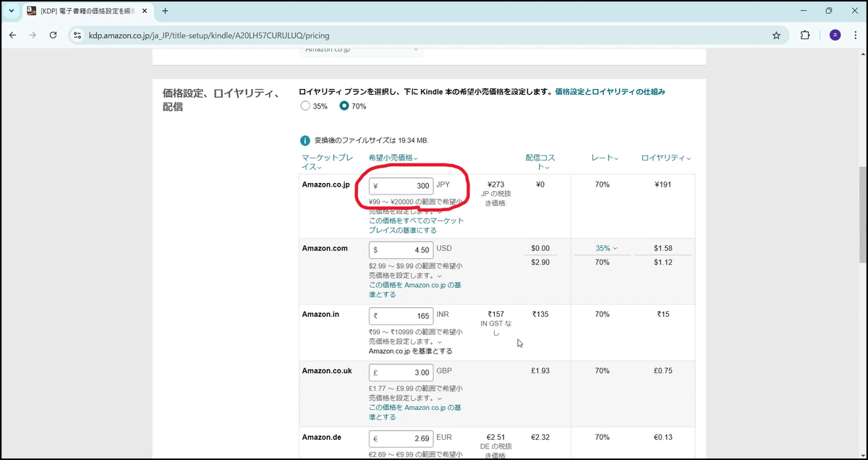
Task: Open the 価格設定とロイヤリティの仕組み link
Action: (610, 92)
